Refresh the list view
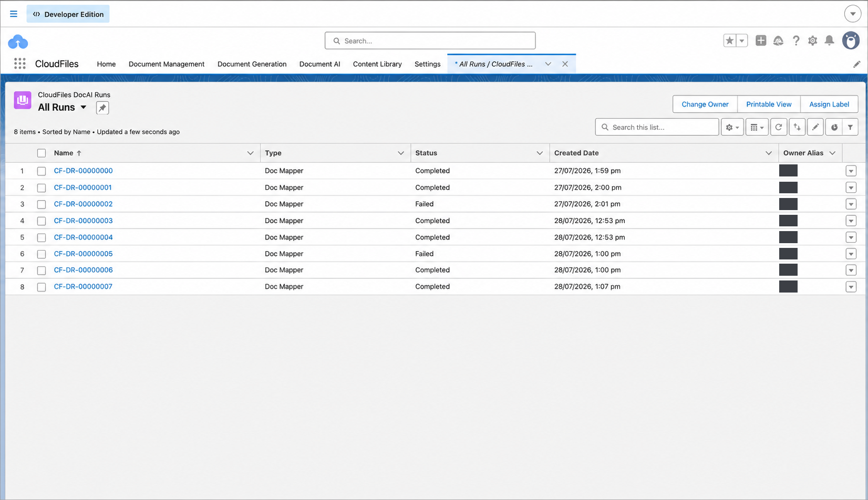Viewport: 868px width, 500px height. pos(779,127)
